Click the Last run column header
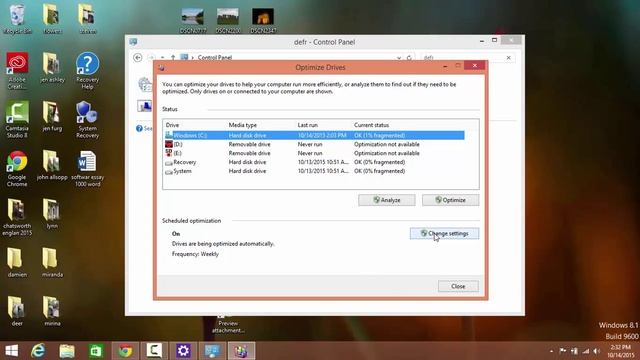 point(307,125)
